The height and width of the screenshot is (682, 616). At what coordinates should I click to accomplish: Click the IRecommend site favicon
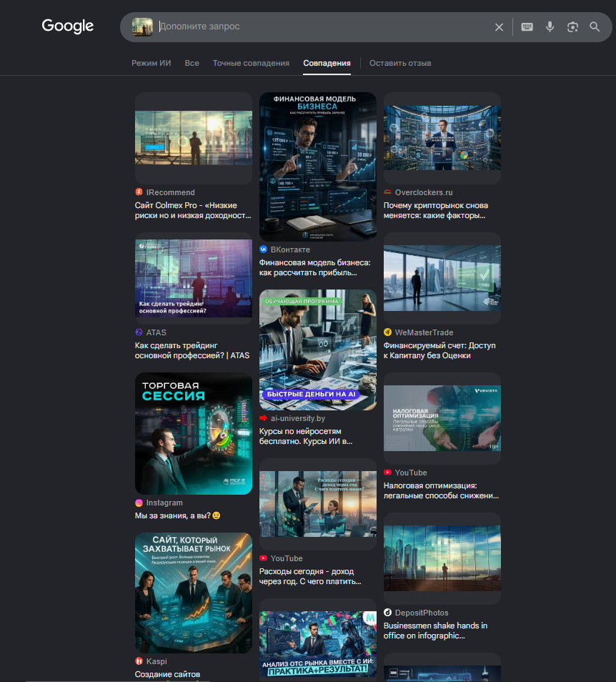[139, 192]
